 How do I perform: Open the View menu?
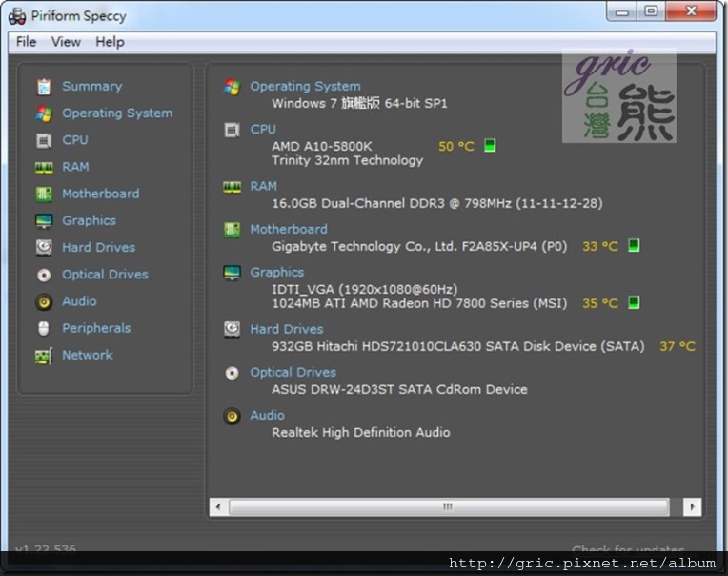pos(66,42)
